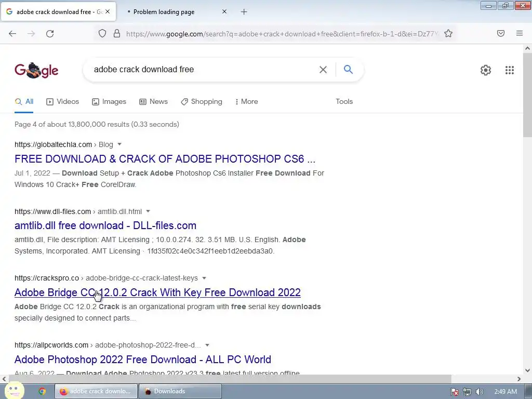Image resolution: width=532 pixels, height=399 pixels.
Task: Click the vertical scrollbar thumb
Action: point(527,95)
